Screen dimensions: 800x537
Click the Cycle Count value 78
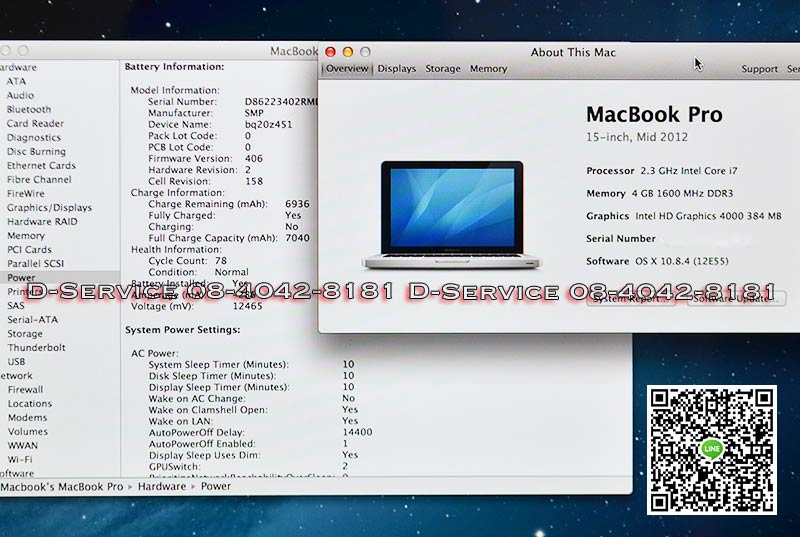pos(221,261)
